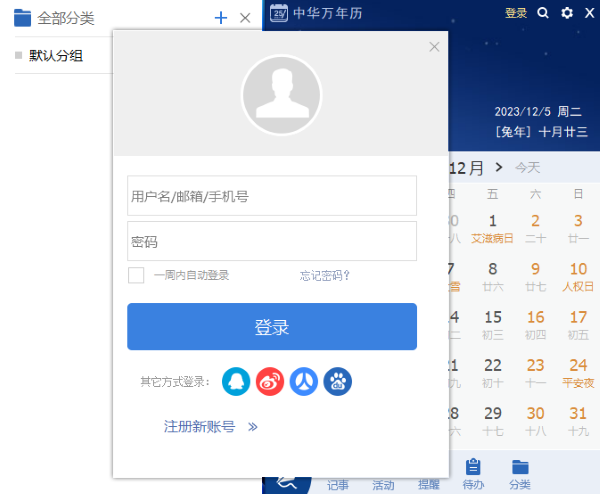This screenshot has height=494, width=600.
Task: Open the 忘记密码? link
Action: (325, 276)
